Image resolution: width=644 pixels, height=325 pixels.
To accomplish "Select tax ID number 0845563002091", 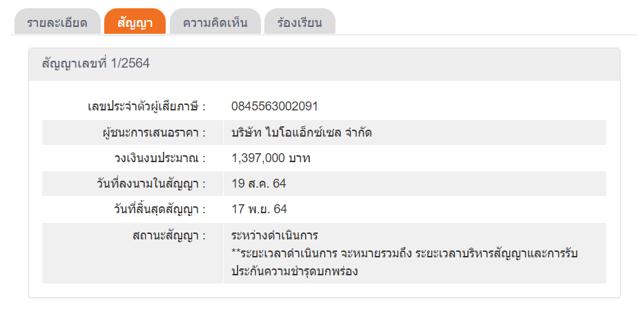I will click(x=275, y=106).
